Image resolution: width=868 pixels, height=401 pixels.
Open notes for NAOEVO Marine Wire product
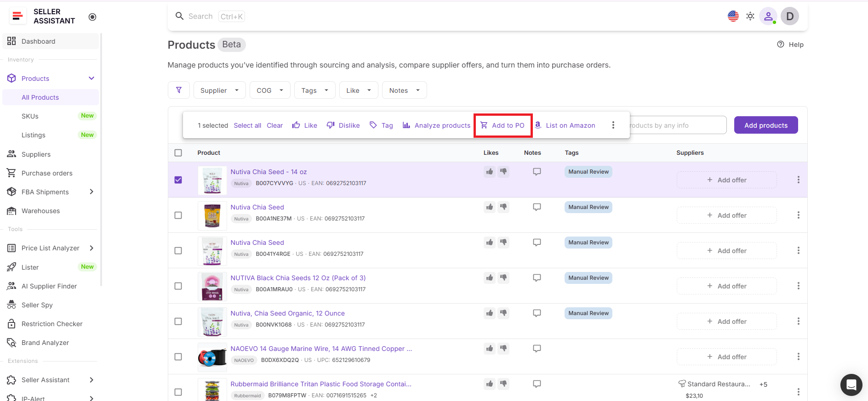537,349
